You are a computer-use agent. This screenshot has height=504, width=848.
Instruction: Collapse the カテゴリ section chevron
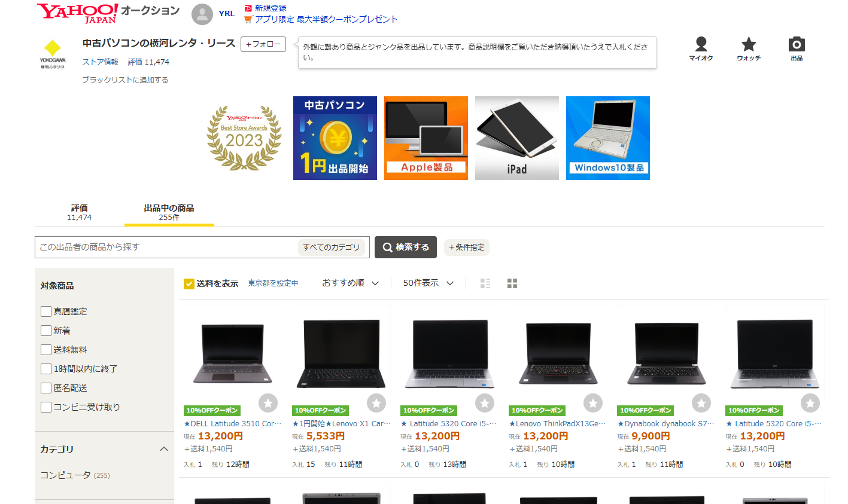[164, 449]
